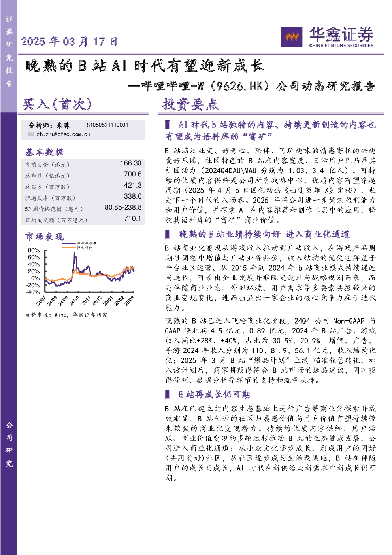The width and height of the screenshot is (392, 555).
Task: Click the heading 晚熟的B站业绩持续向好 进入商业化通道
Action: [x=264, y=234]
